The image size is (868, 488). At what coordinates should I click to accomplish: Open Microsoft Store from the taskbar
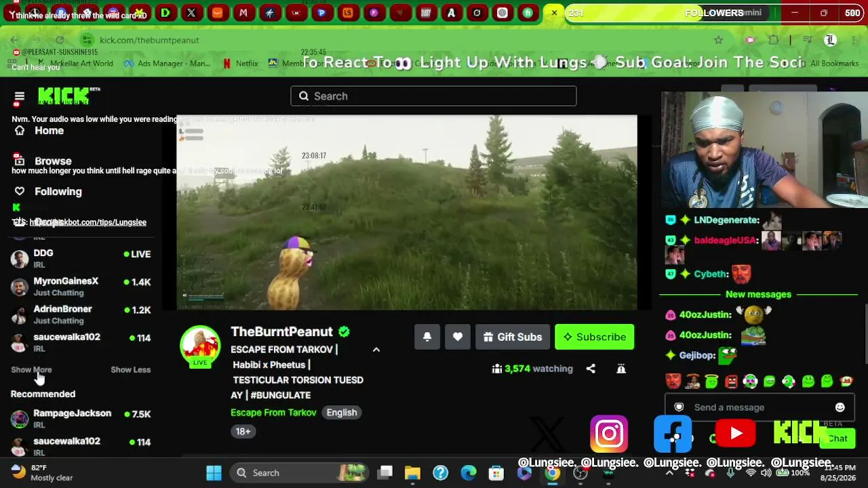(x=496, y=472)
